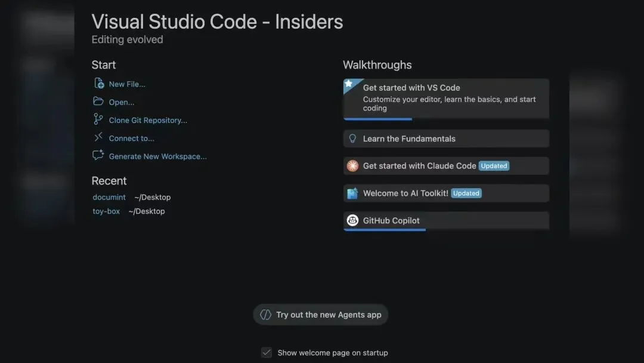Click the GitHub Copilot progress bar
The height and width of the screenshot is (363, 644).
[x=385, y=230]
